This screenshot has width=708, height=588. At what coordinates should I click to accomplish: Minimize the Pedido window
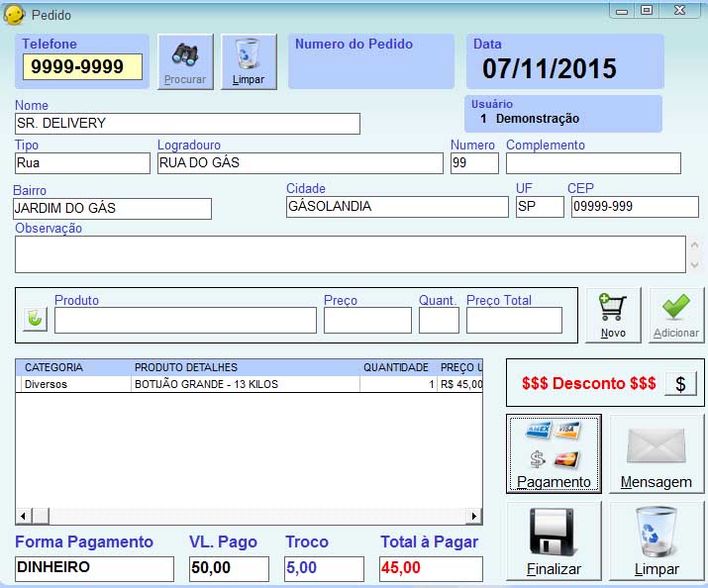pos(622,11)
